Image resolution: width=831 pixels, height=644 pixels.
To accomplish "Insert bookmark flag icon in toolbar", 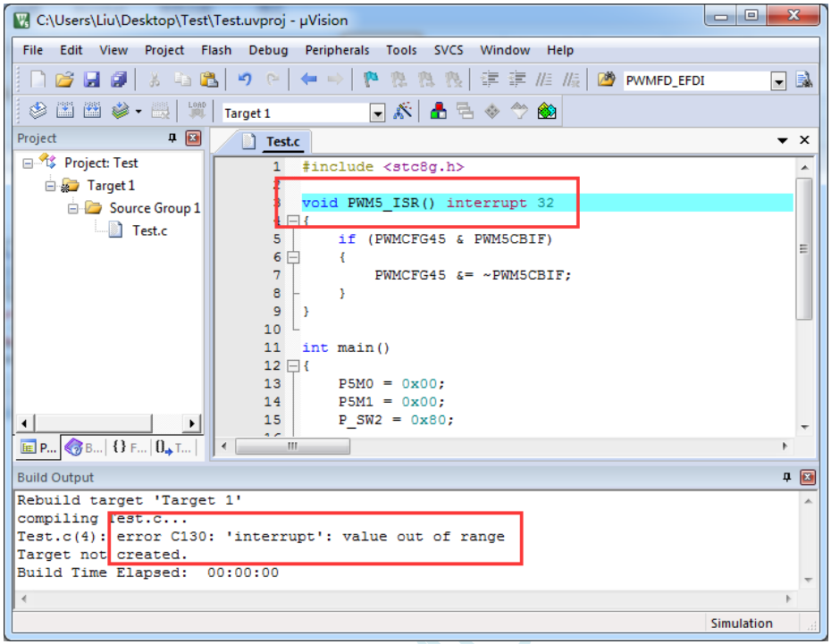I will 371,80.
